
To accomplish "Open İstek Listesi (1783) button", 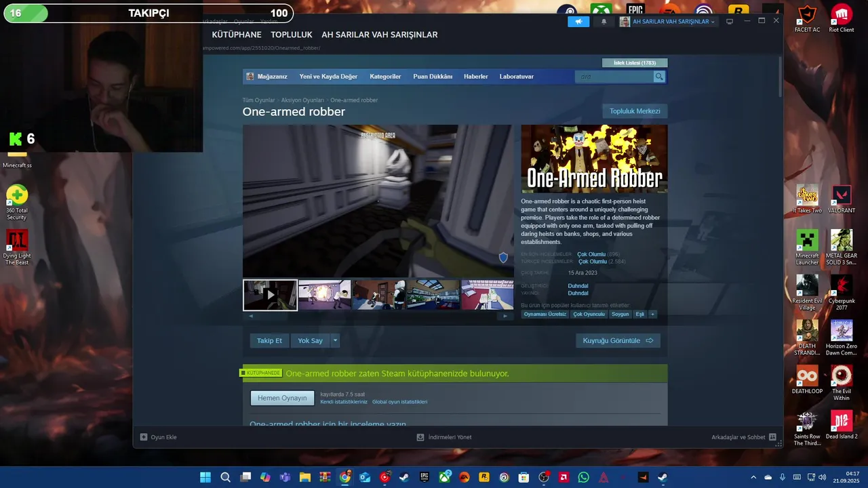I will 635,63.
